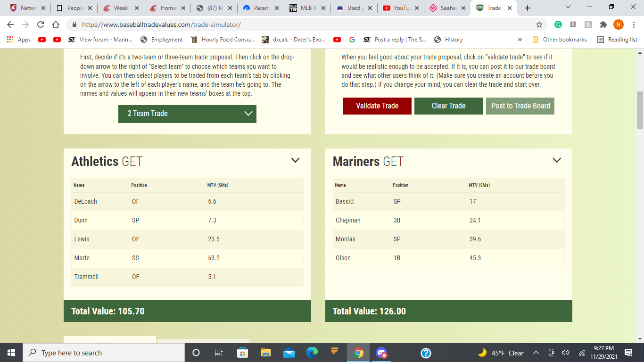This screenshot has height=362, width=644.
Task: Click the Windows search box in taskbar
Action: tap(104, 353)
